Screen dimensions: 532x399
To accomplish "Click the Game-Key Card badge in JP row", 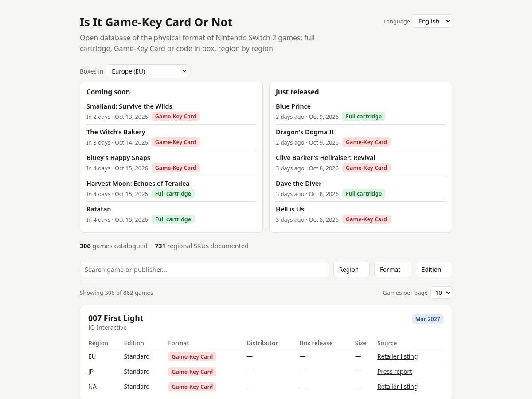I will pyautogui.click(x=192, y=372).
